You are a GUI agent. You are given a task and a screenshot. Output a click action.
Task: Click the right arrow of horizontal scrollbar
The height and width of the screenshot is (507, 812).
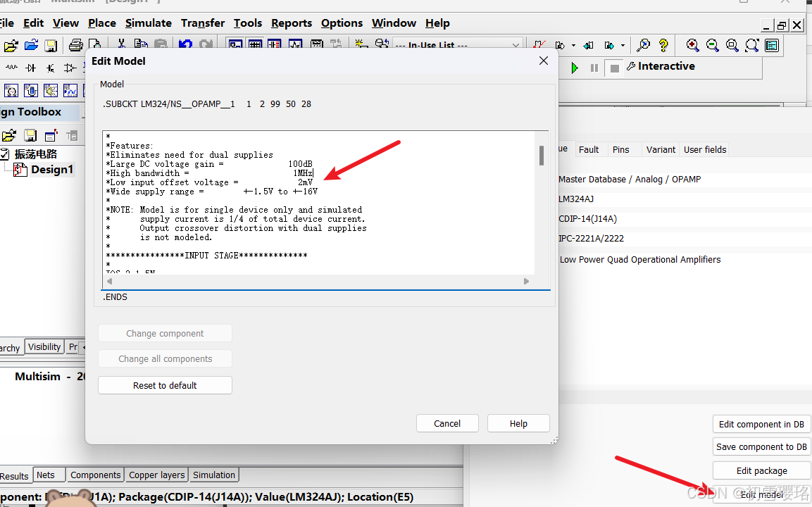526,281
